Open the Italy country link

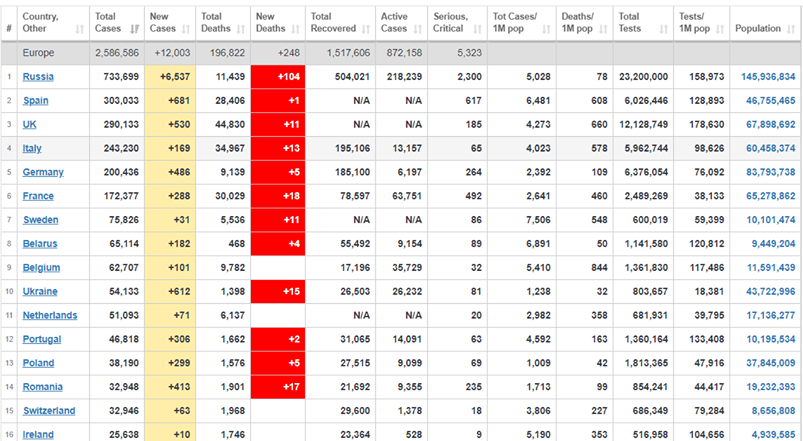tap(32, 149)
